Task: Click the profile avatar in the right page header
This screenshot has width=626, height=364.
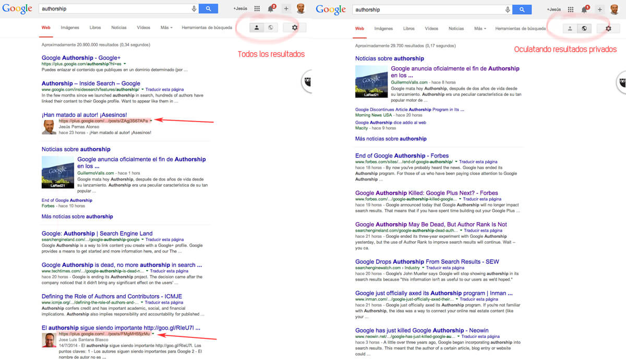Action: 615,9
